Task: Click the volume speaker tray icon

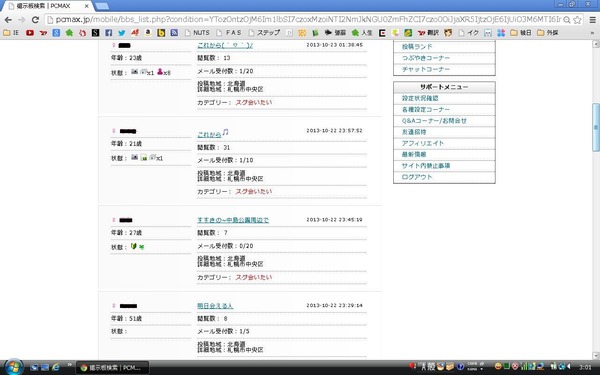Action: 569,367
